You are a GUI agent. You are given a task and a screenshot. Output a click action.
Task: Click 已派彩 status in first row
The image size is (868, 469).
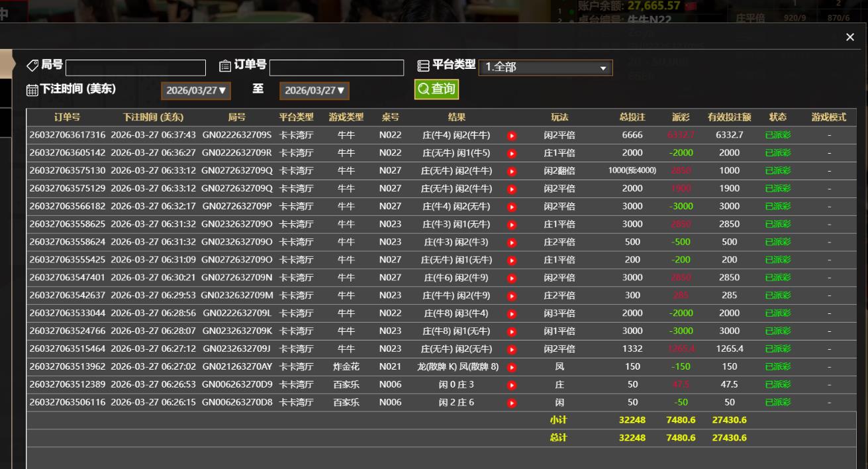[777, 135]
